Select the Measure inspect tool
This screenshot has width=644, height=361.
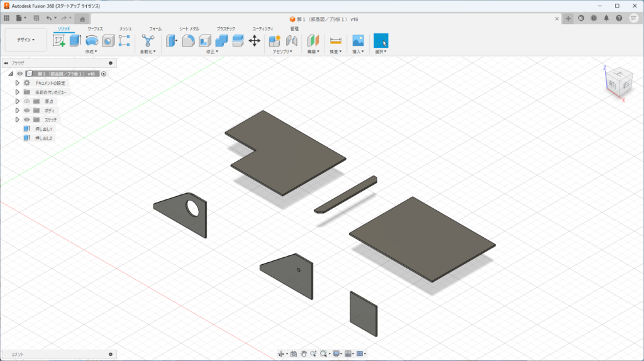(x=336, y=41)
